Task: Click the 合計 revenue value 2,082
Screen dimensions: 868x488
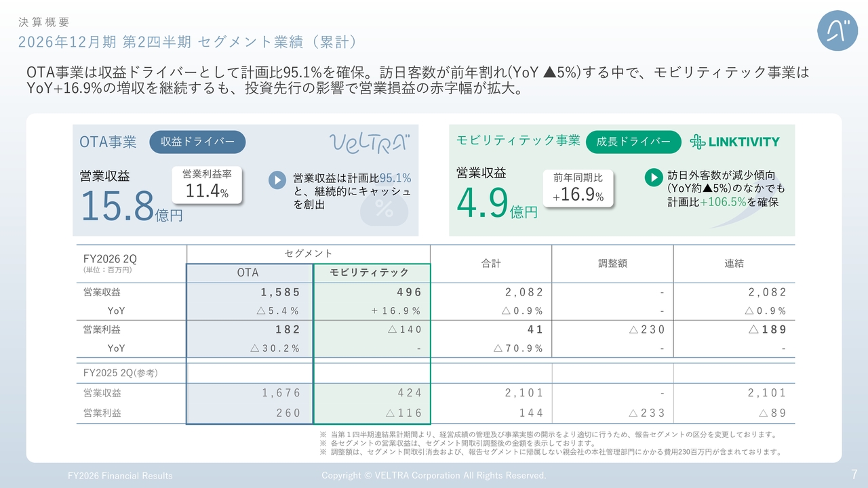Action: click(x=524, y=292)
